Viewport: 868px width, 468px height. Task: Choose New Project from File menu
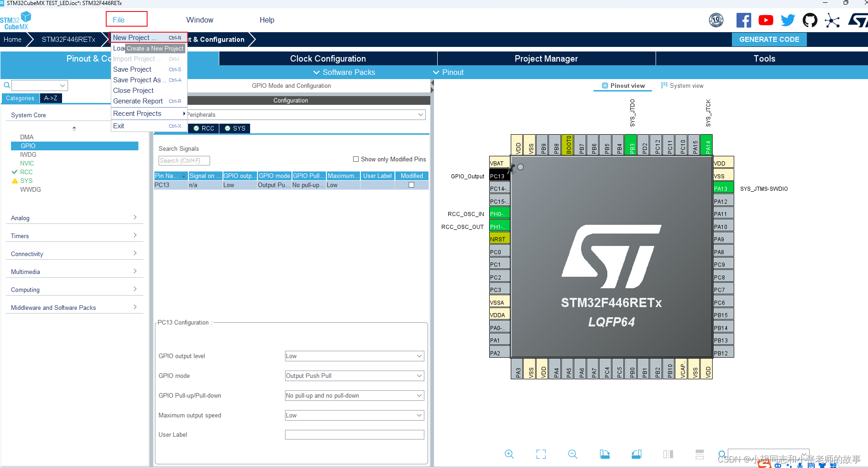pyautogui.click(x=148, y=38)
